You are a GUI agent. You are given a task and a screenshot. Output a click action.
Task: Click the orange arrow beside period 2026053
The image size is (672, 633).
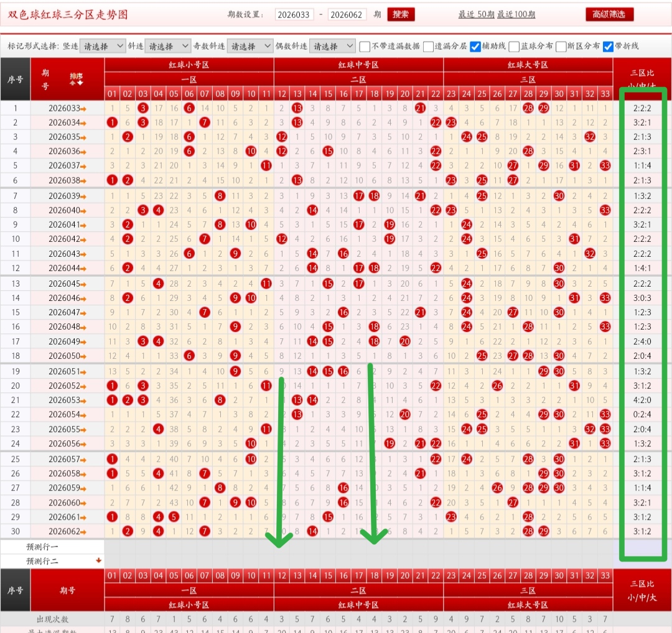click(x=83, y=401)
